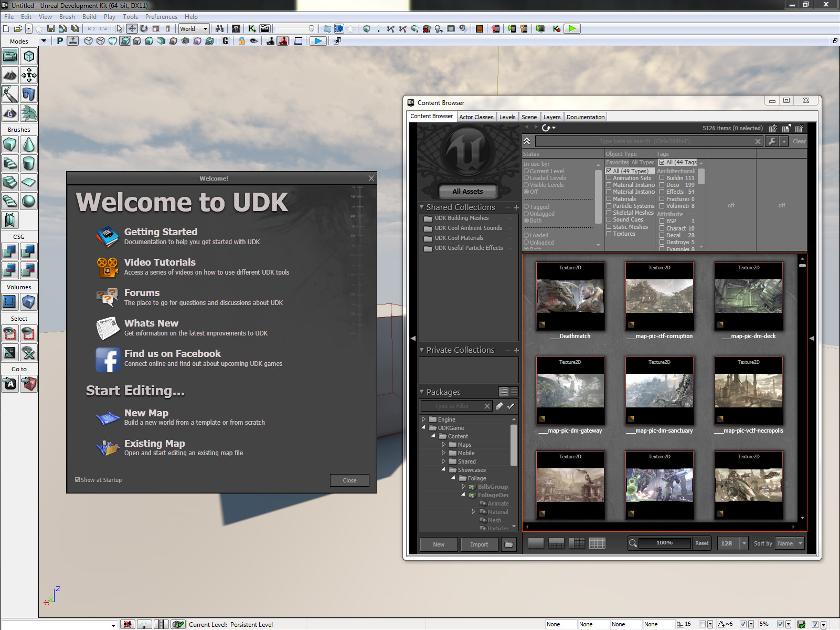Collapse the Shared Collections section
The width and height of the screenshot is (840, 630).
coord(421,207)
